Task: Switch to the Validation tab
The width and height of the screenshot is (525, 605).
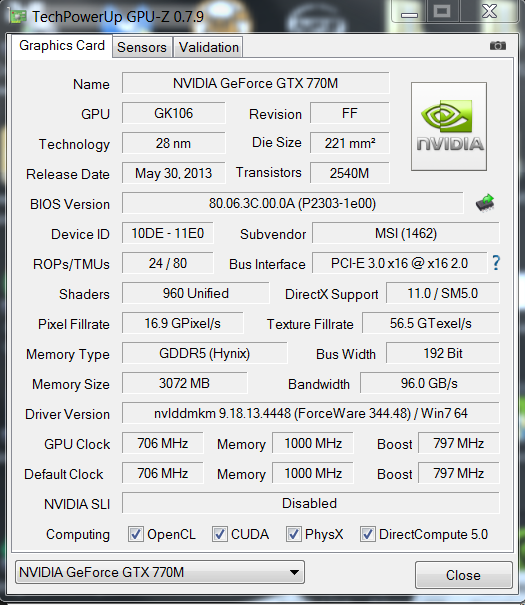Action: click(209, 47)
